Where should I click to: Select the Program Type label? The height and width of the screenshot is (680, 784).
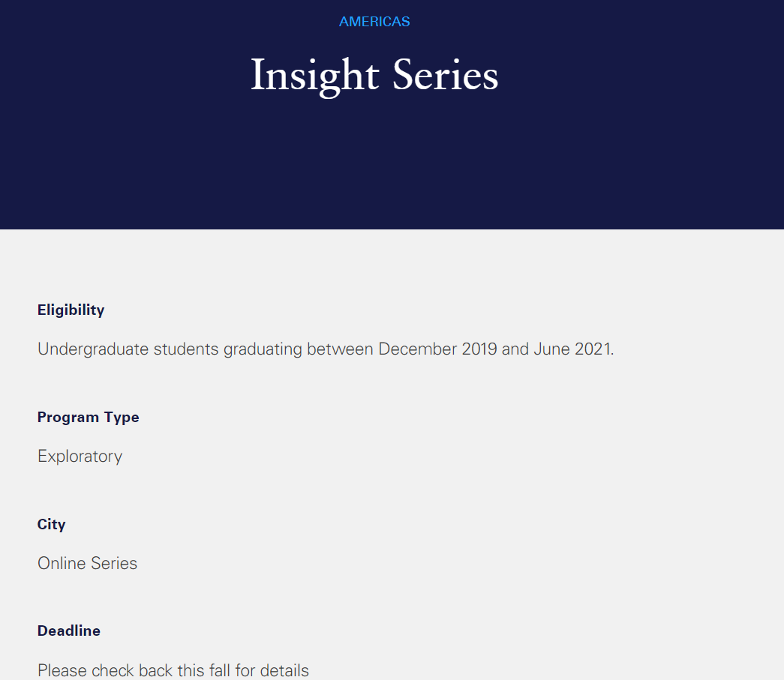pyautogui.click(x=89, y=417)
